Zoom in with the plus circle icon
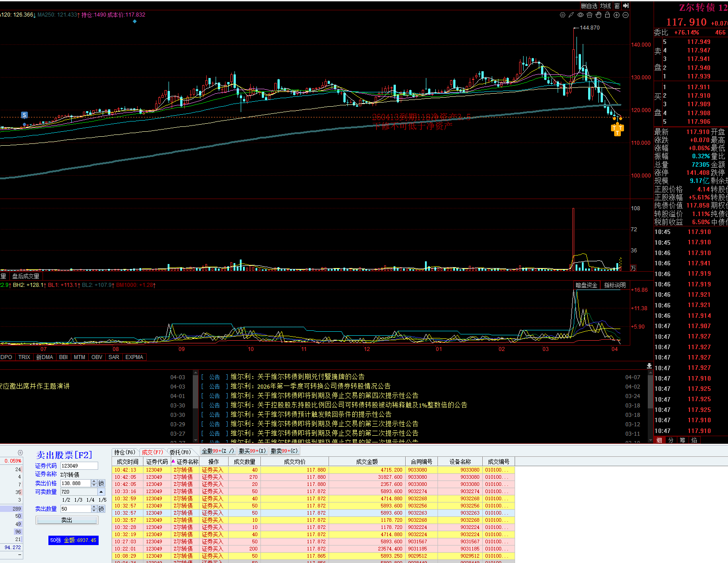This screenshot has width=728, height=563. [616, 15]
